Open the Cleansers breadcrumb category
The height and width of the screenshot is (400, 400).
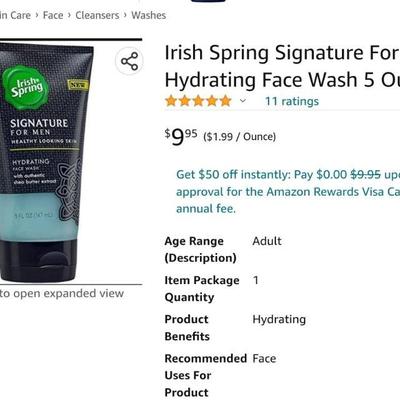point(97,15)
